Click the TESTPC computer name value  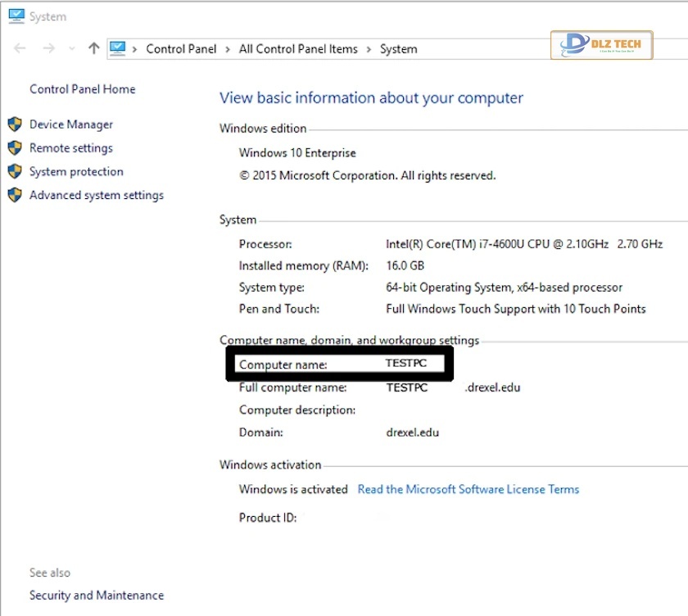point(406,364)
